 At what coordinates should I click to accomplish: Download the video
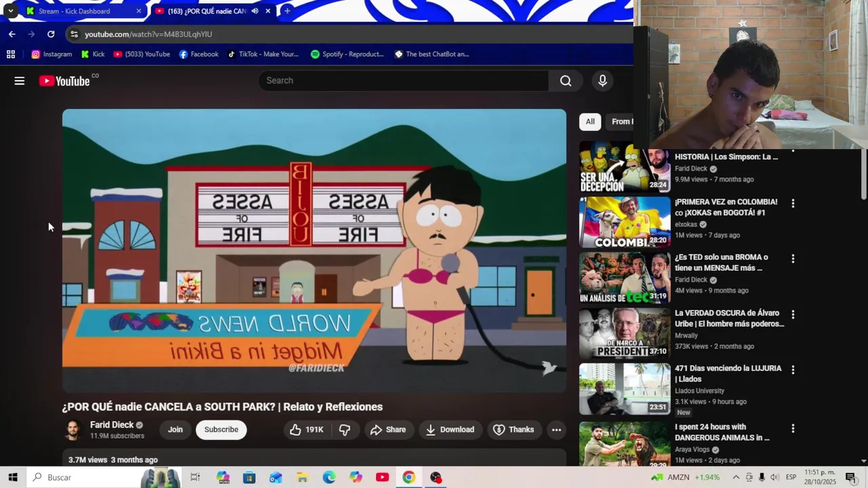[x=450, y=430]
